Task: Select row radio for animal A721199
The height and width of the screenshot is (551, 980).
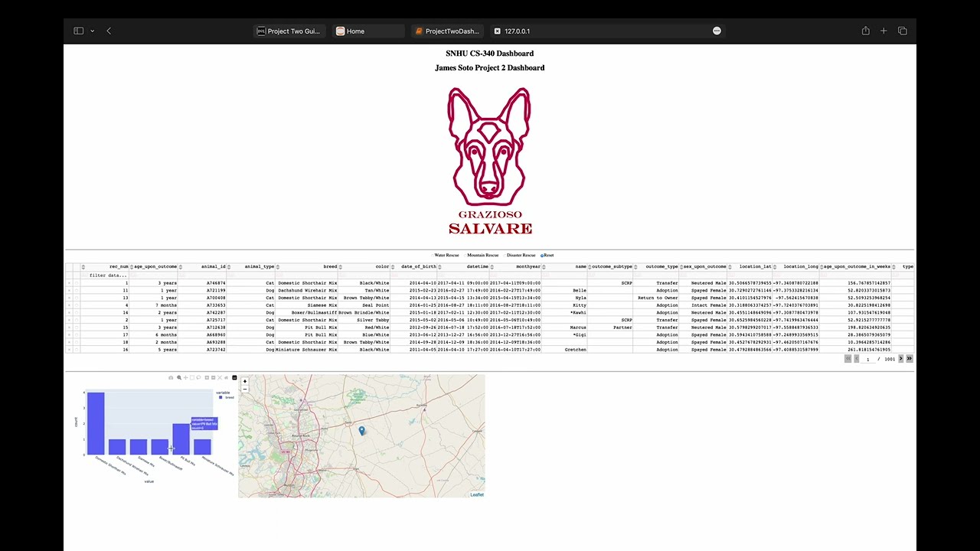Action: (77, 291)
